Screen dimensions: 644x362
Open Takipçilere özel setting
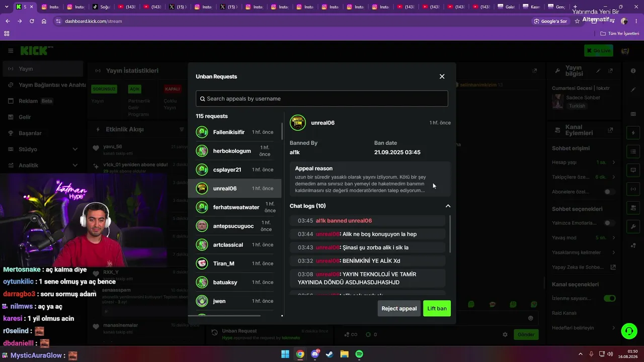[584, 177]
